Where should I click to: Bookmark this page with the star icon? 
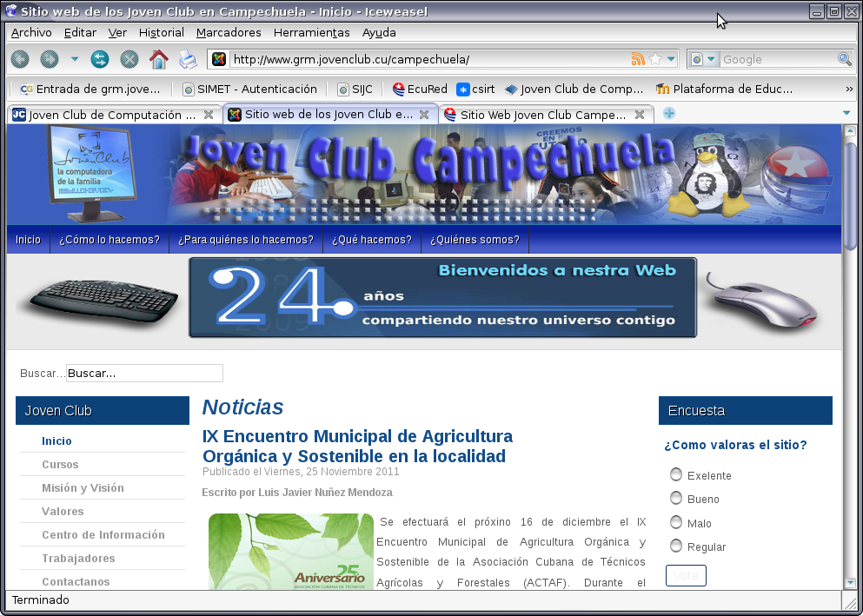(x=655, y=59)
